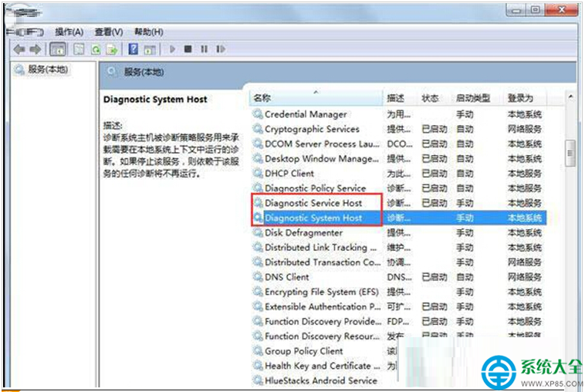The height and width of the screenshot is (392, 585).
Task: Select the DHCP Client service
Action: pos(399,174)
